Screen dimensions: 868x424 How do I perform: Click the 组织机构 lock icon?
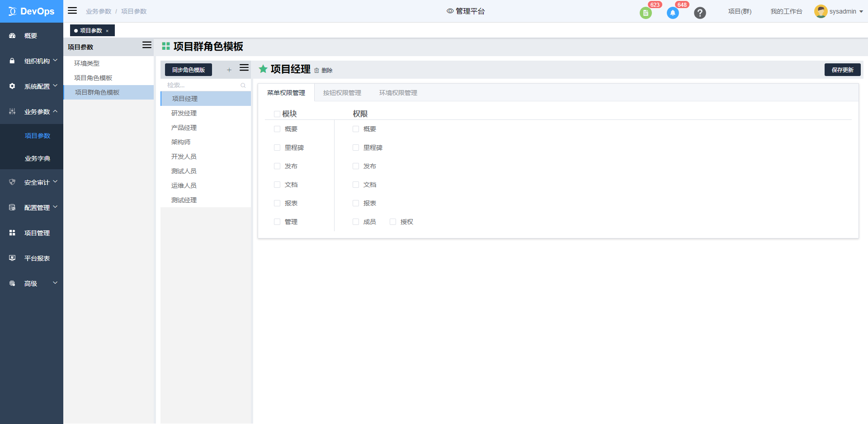point(12,61)
